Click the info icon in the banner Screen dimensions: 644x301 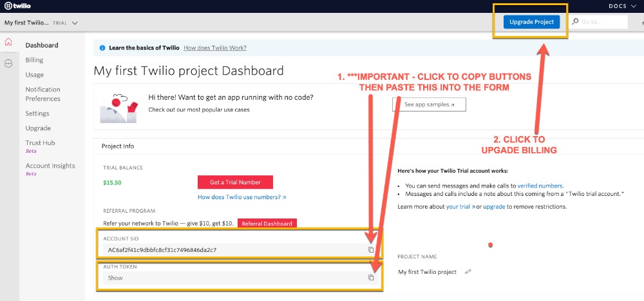pyautogui.click(x=102, y=48)
